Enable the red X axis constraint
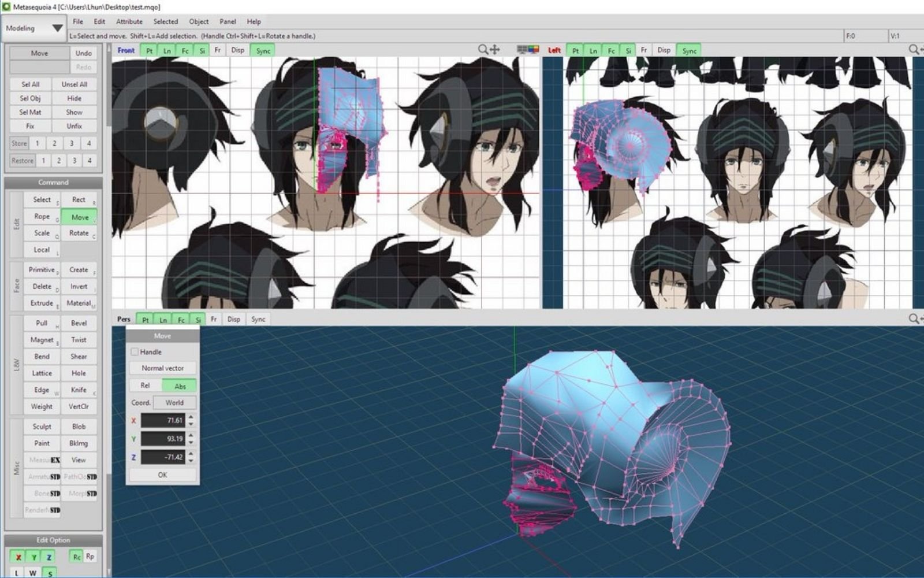The width and height of the screenshot is (924, 578). click(17, 557)
